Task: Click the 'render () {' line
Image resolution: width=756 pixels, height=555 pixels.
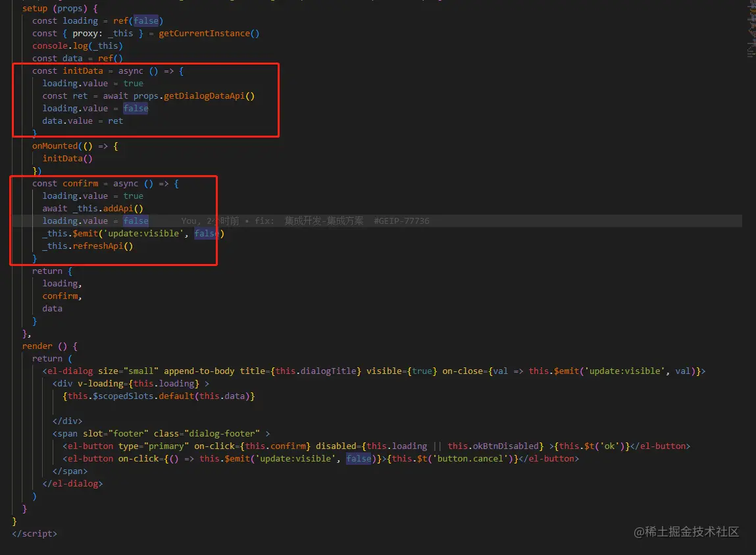Action: tap(49, 346)
